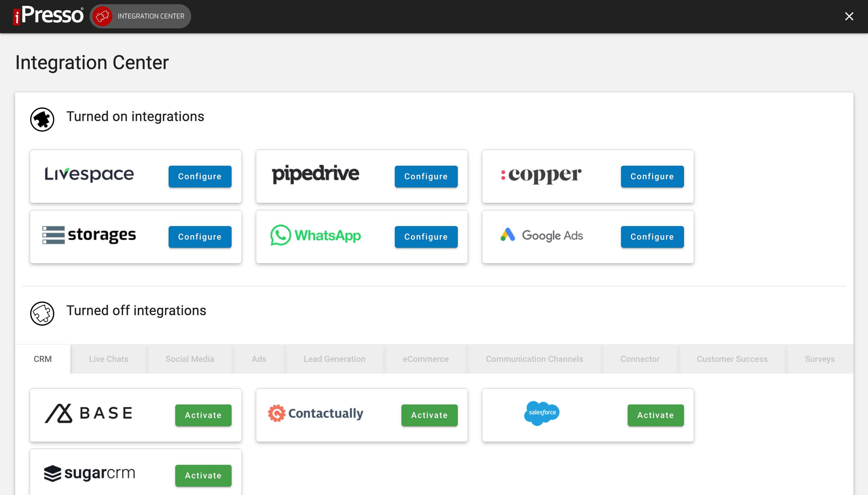This screenshot has width=868, height=495.
Task: Click the Contactually gear logo
Action: [276, 413]
